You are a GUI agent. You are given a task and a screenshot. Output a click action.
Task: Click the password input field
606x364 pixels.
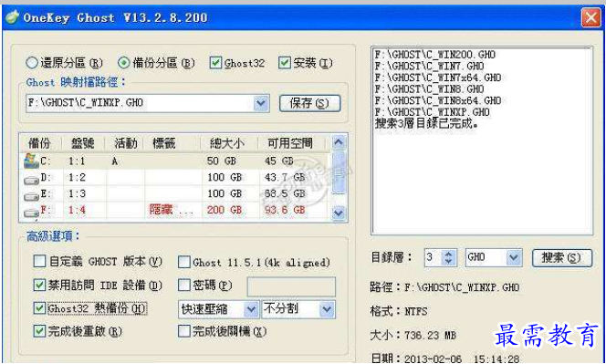point(291,286)
